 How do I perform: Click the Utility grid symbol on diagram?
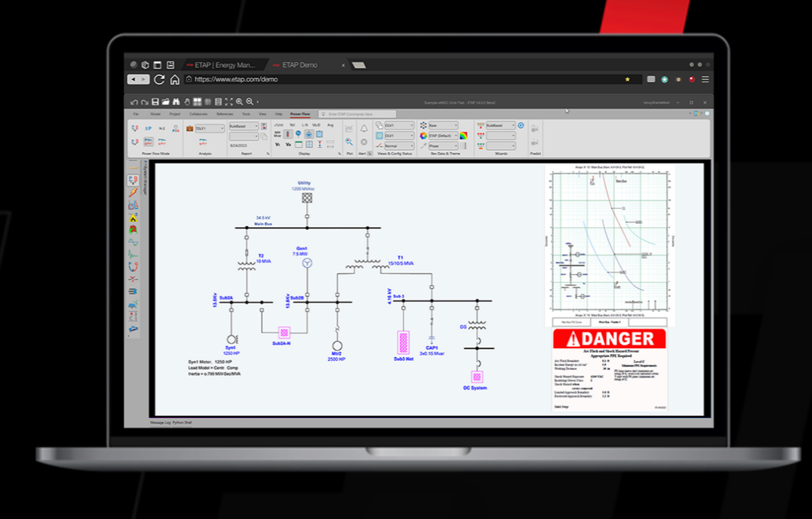pos(307,197)
